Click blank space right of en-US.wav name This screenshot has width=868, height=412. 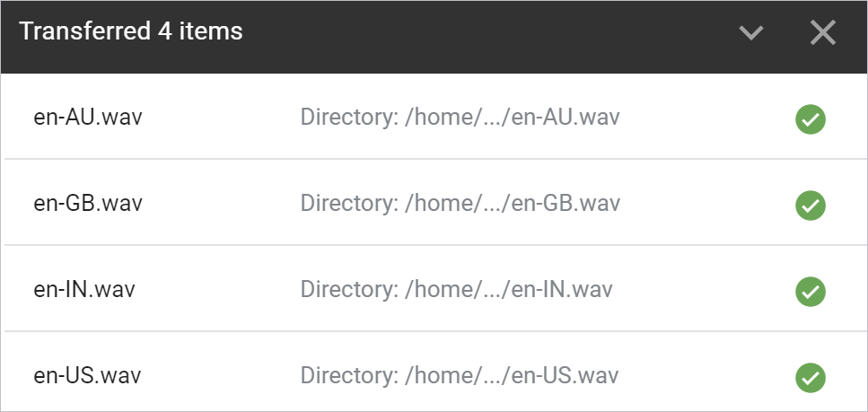click(220, 375)
